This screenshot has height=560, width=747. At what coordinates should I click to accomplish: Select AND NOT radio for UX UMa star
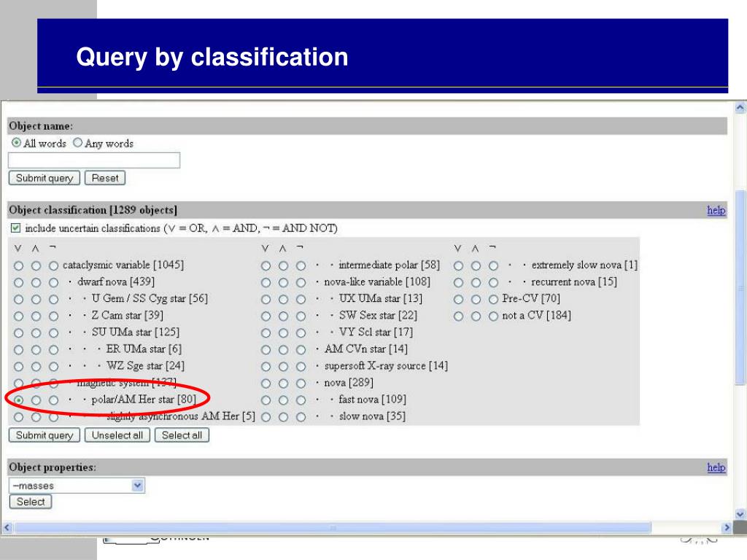(x=301, y=300)
